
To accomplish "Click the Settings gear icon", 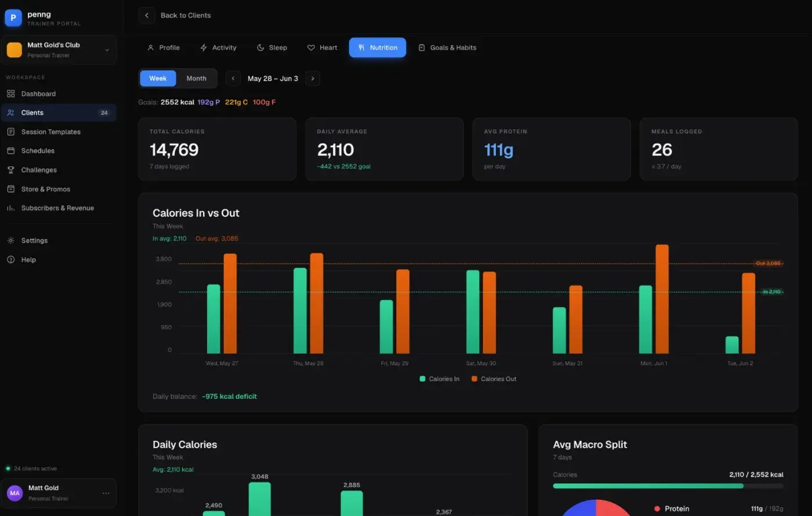I will [10, 241].
